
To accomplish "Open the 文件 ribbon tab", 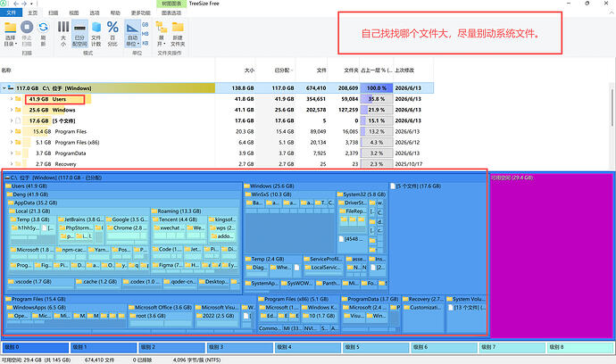I will pos(12,13).
